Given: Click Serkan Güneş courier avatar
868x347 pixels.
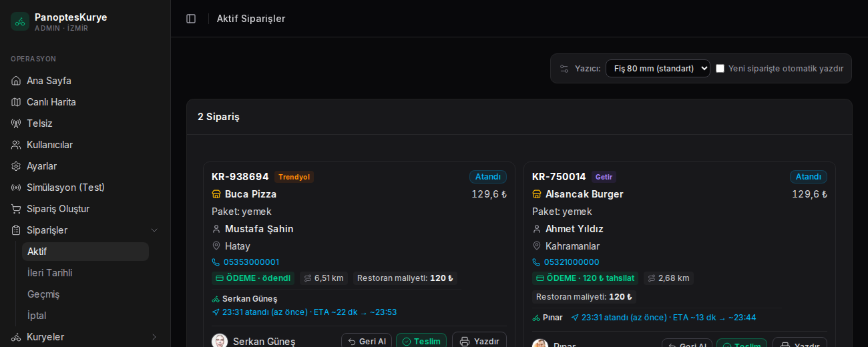Looking at the screenshot, I should (220, 341).
